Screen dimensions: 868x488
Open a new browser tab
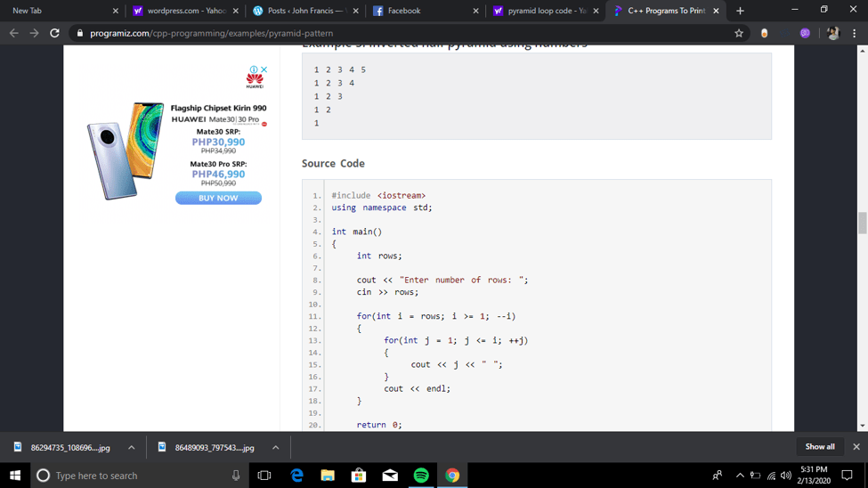[x=740, y=11]
